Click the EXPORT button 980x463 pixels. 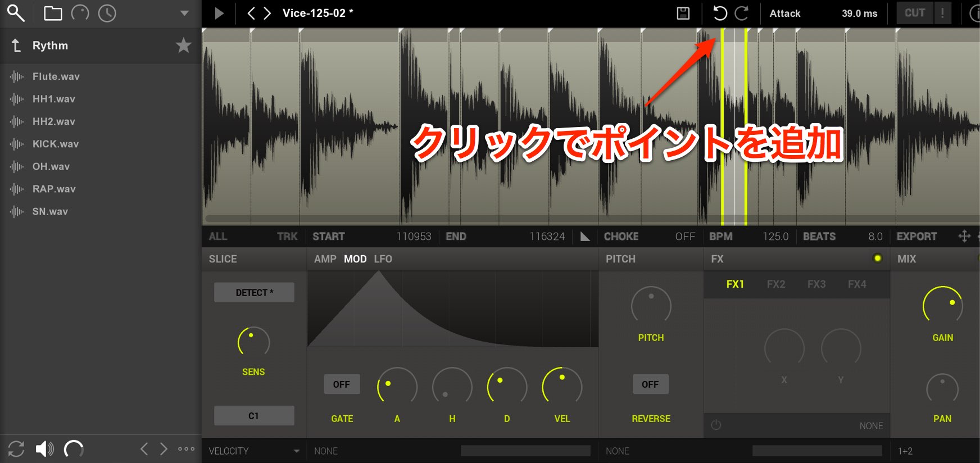click(x=917, y=237)
